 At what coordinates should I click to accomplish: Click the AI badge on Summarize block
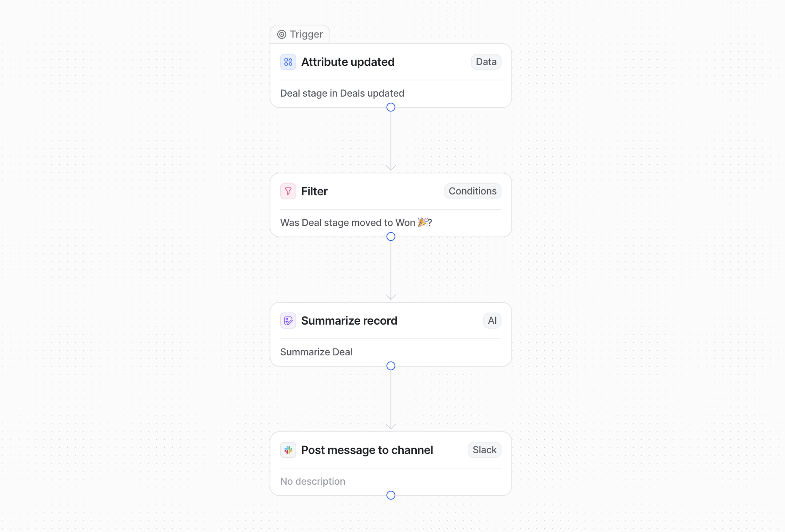[x=492, y=321]
